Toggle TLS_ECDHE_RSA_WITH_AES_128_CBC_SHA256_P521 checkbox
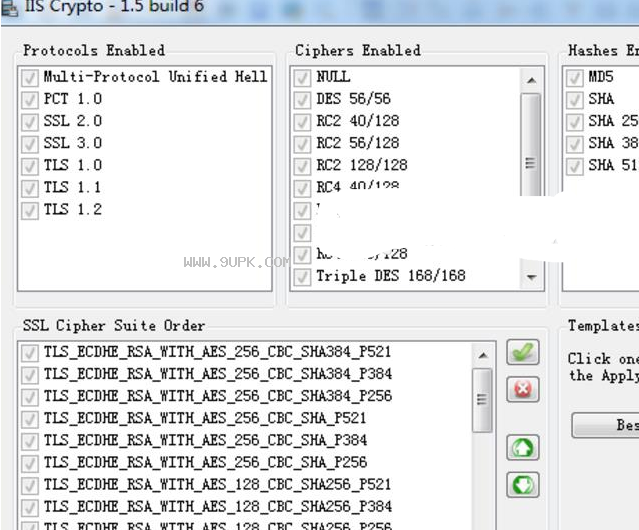The image size is (639, 530). (x=30, y=486)
